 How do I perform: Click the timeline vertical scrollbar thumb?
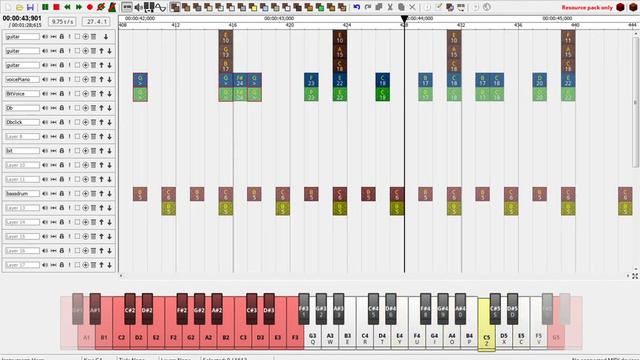point(636,102)
